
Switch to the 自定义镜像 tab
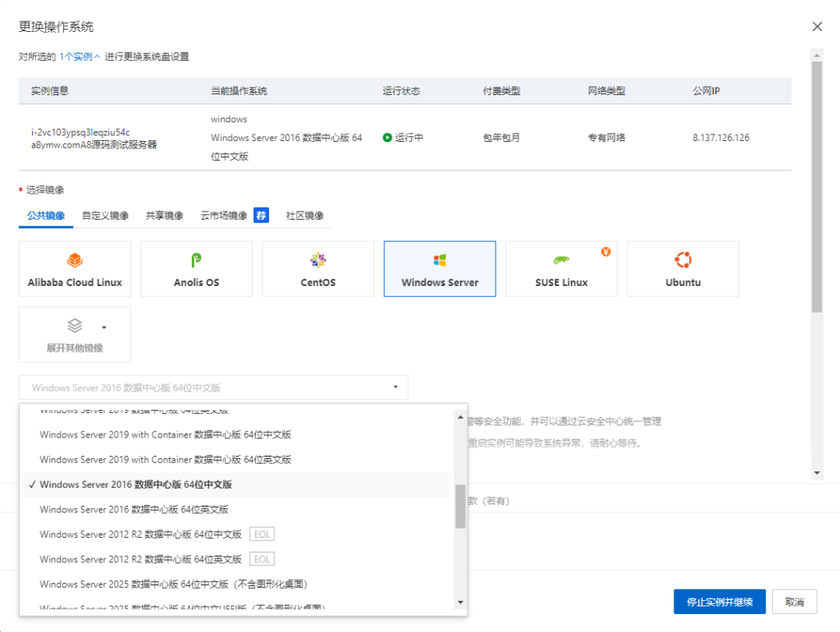pos(105,216)
